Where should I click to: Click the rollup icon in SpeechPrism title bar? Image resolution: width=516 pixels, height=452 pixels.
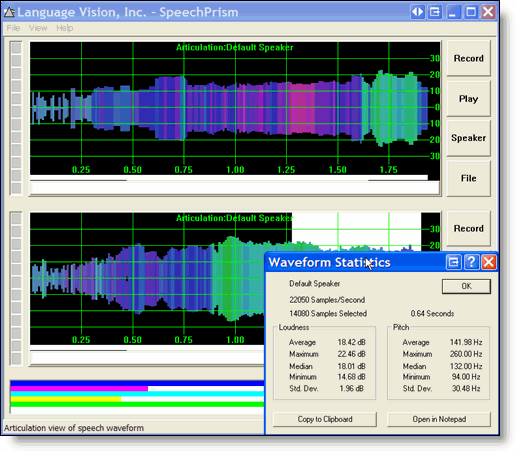(x=435, y=12)
